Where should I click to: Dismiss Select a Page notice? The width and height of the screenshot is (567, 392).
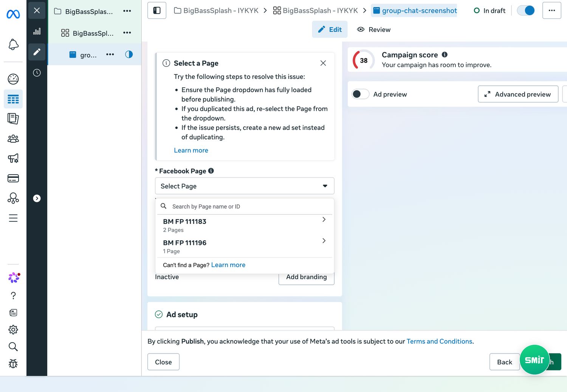click(x=323, y=63)
